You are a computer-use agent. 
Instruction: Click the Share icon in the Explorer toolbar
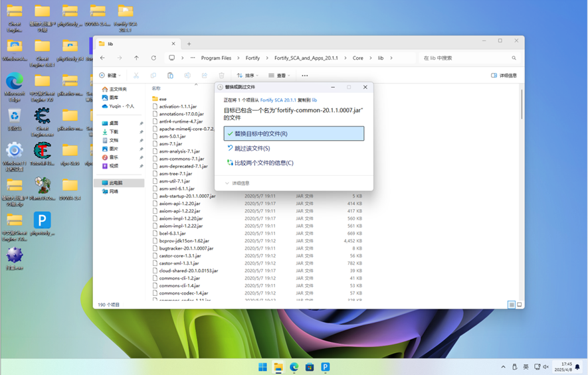[205, 75]
